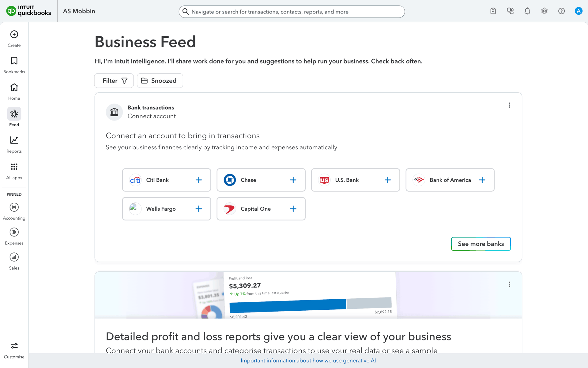Click the search magnifier icon
588x368 pixels.
tap(186, 12)
